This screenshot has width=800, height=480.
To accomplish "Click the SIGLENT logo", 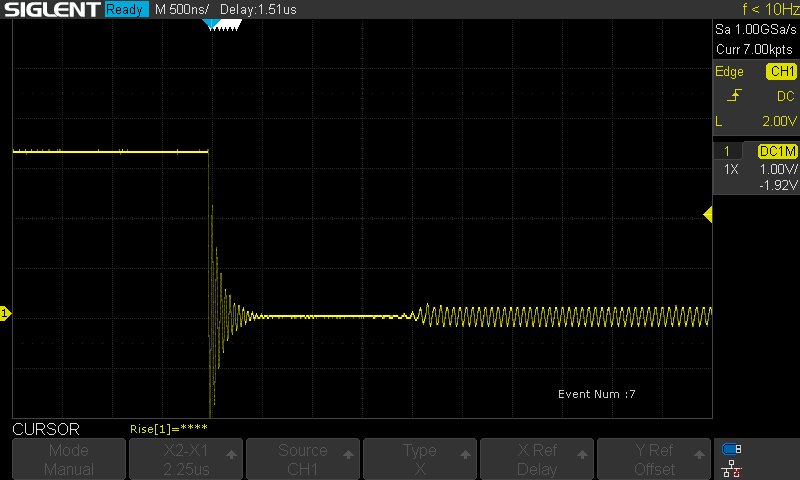I will point(50,10).
